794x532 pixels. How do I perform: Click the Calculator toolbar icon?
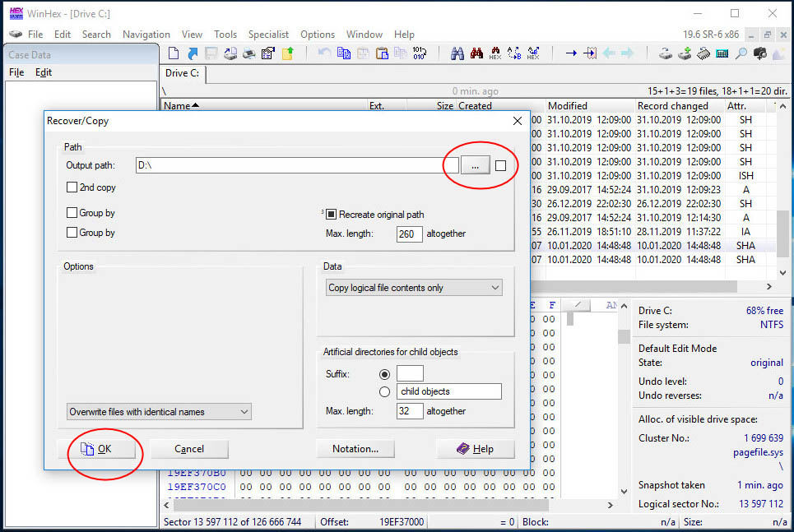pos(722,53)
